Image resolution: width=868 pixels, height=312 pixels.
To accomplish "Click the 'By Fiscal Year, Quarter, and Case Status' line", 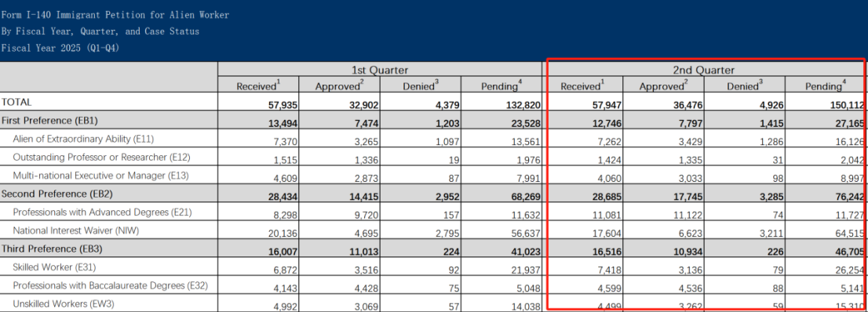I will pyautogui.click(x=100, y=31).
